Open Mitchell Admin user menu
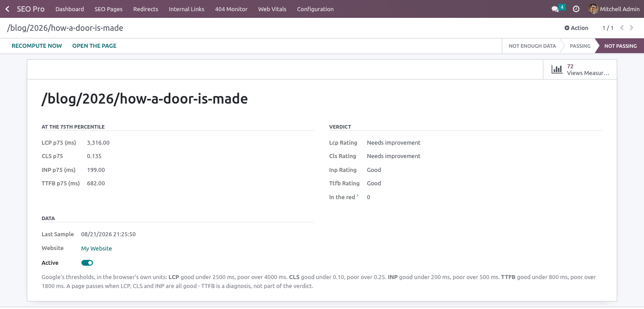 point(614,9)
